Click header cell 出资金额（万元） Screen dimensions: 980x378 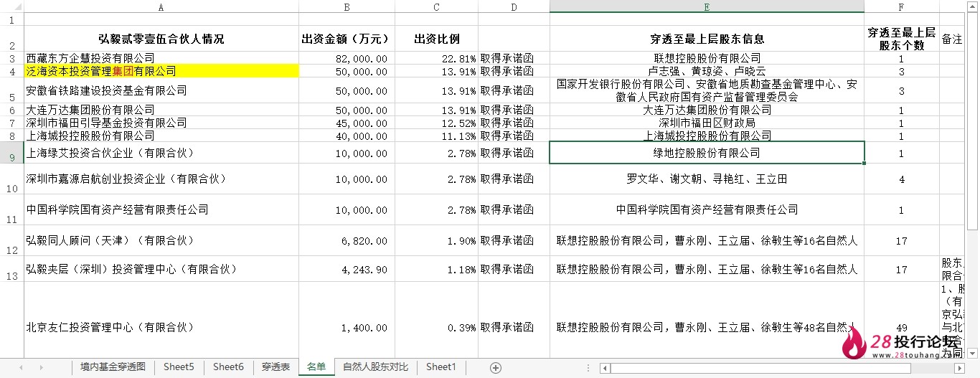click(x=347, y=39)
